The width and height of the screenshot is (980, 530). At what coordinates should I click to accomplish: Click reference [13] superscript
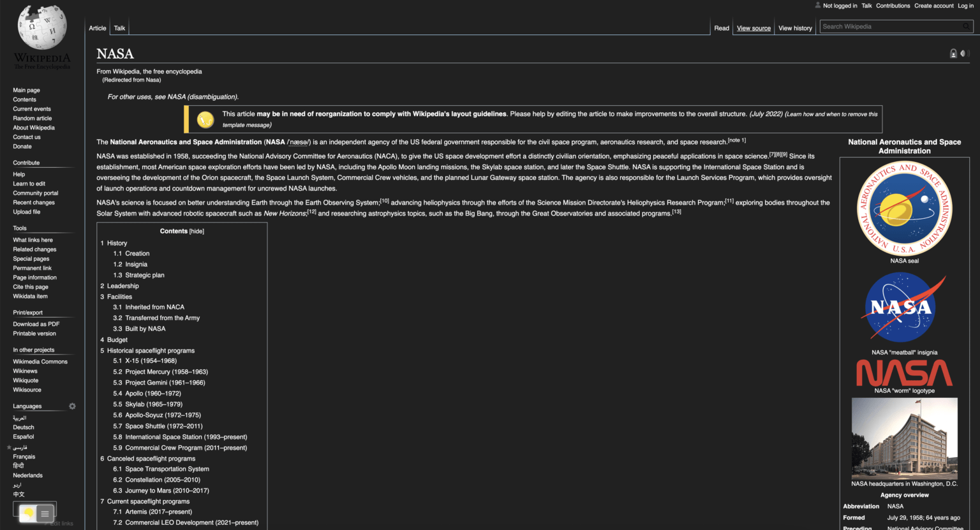(x=676, y=212)
